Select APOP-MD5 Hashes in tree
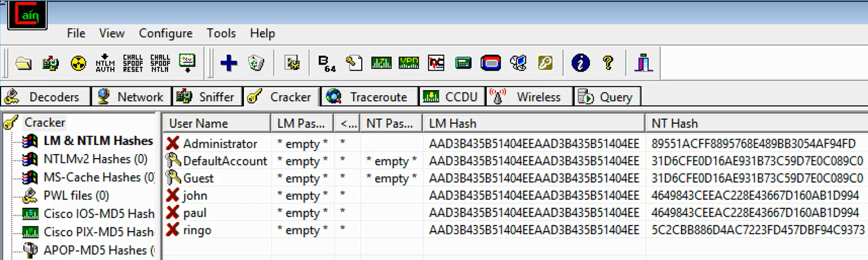The width and height of the screenshot is (868, 260). (99, 251)
